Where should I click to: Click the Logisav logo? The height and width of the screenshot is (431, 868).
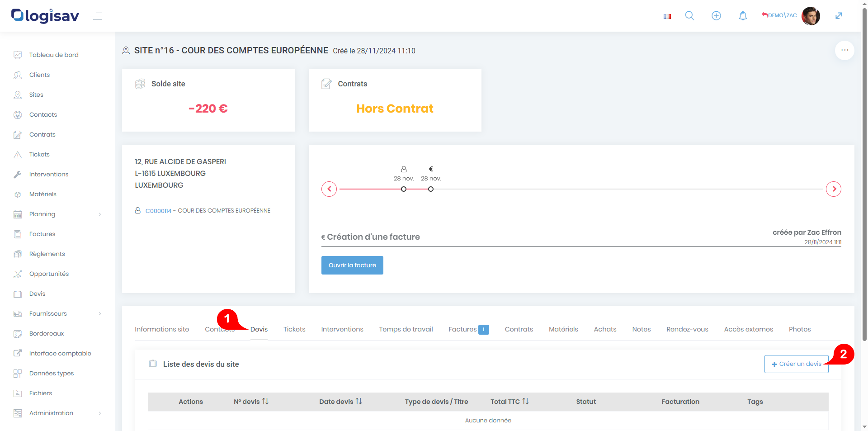tap(45, 16)
